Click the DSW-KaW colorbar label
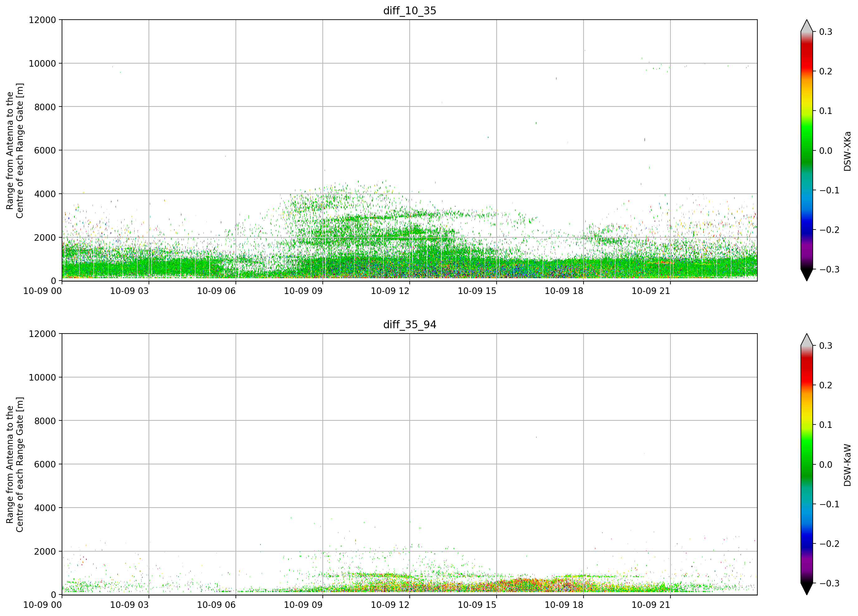The height and width of the screenshot is (616, 858). pos(847,465)
